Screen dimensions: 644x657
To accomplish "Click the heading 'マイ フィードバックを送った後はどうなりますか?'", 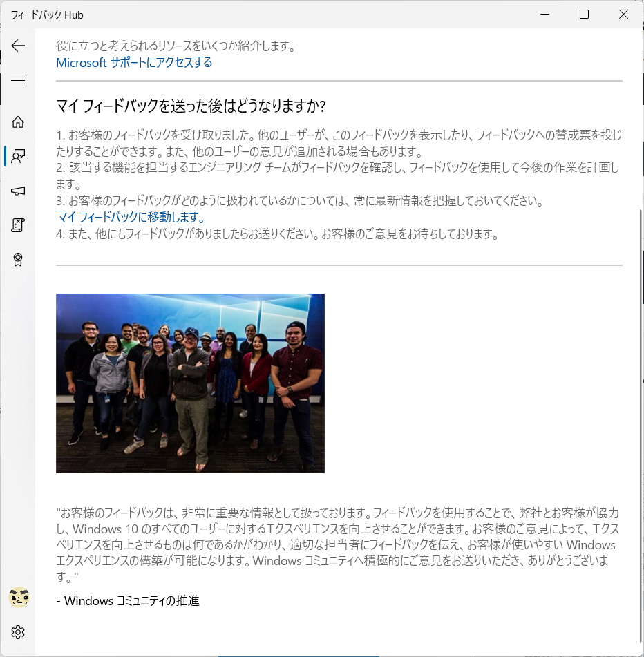I will click(191, 106).
